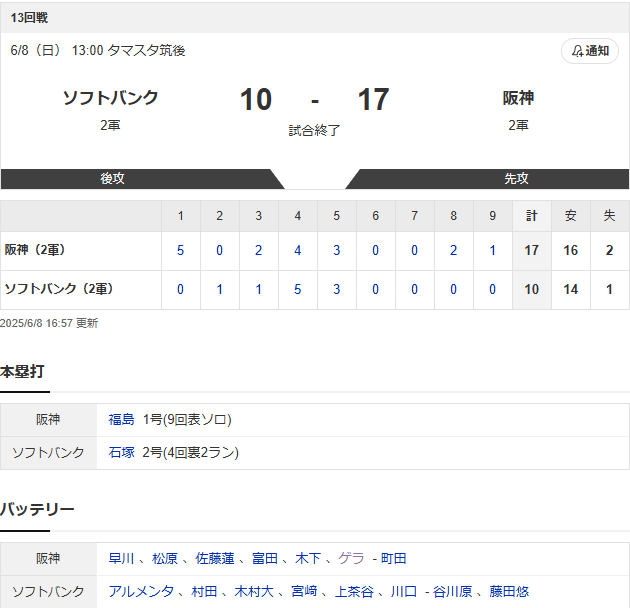
Task: Open pitcher 宮崎 player link
Action: pyautogui.click(x=304, y=592)
